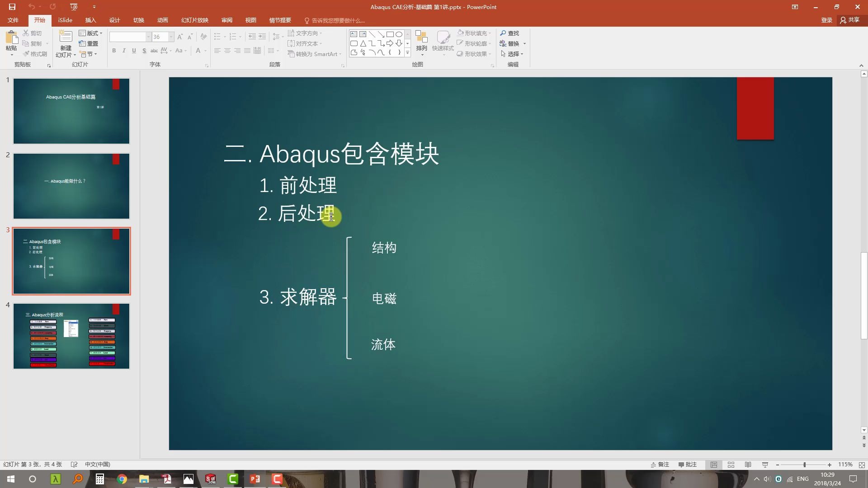Image resolution: width=868 pixels, height=488 pixels.
Task: Open the iSlide tab
Action: coord(65,20)
